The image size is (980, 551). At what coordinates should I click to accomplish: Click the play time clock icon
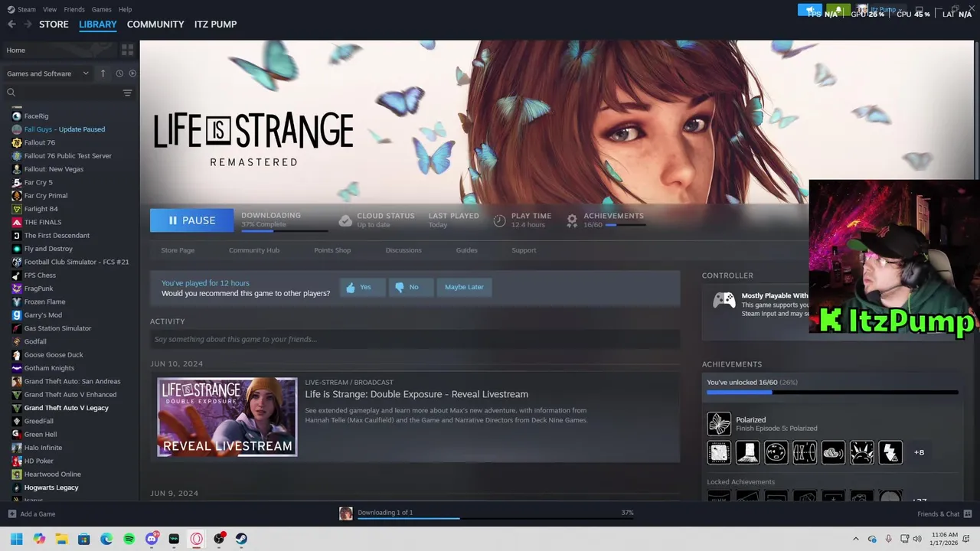499,220
